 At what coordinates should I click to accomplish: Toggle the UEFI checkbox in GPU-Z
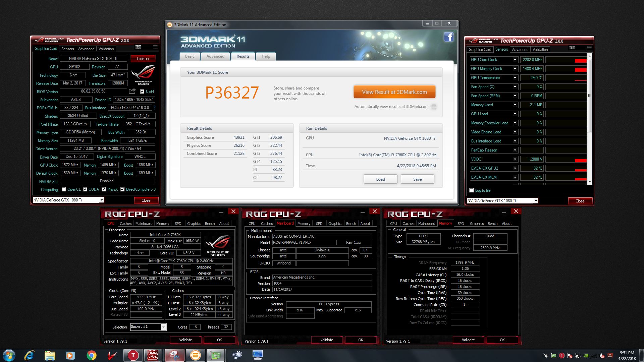click(x=142, y=91)
